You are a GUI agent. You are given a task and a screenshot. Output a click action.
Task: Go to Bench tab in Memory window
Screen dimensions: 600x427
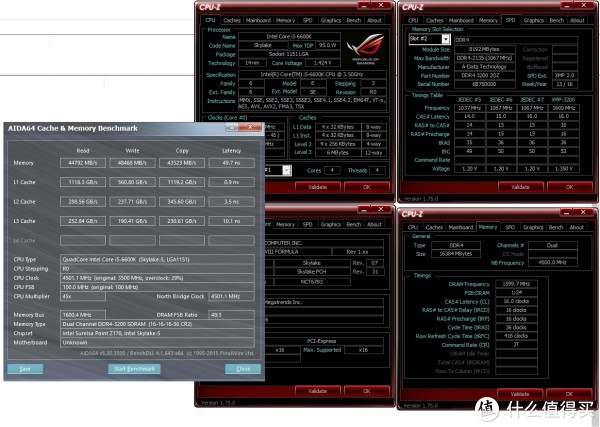[556, 227]
